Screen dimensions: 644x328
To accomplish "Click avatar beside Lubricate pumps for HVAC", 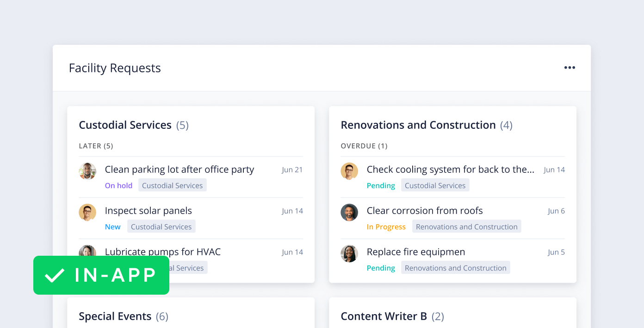I will (x=87, y=250).
